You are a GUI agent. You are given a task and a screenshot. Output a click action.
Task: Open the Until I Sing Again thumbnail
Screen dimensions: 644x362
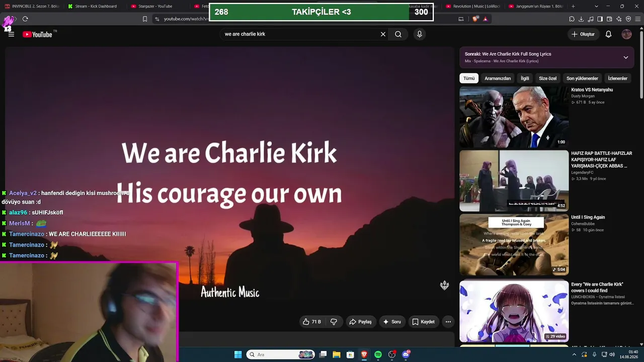click(x=514, y=245)
